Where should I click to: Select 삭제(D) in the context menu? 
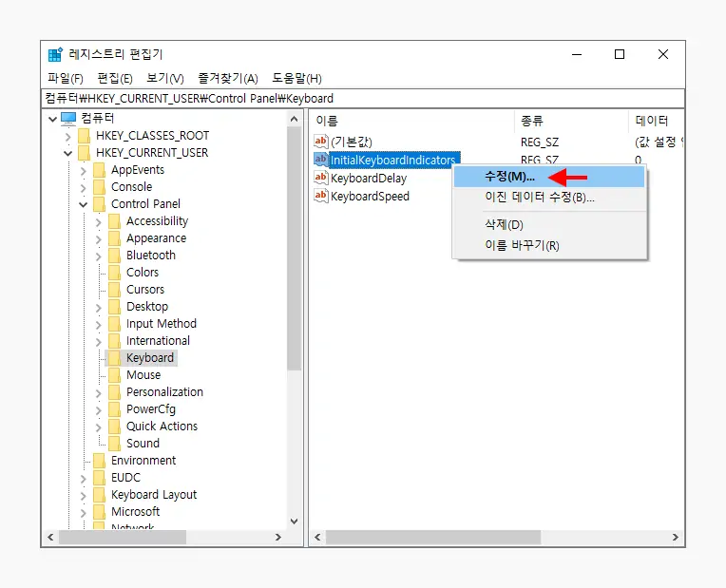[504, 225]
